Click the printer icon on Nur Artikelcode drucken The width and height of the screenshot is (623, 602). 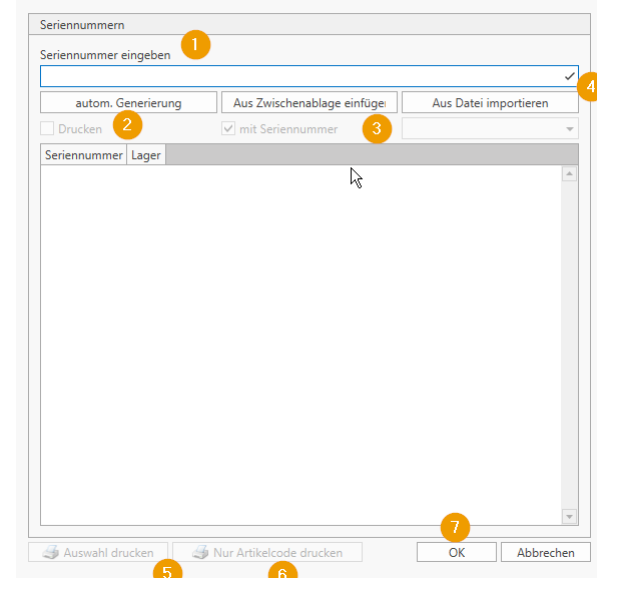[x=200, y=552]
